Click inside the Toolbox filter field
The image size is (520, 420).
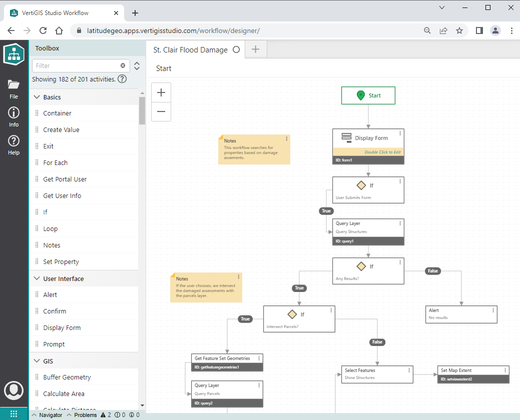(75, 65)
